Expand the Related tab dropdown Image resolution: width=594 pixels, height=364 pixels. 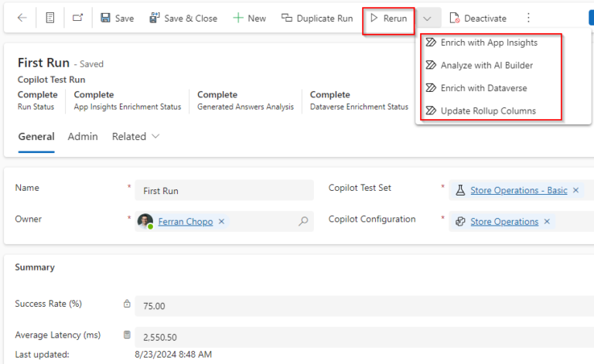coord(155,136)
